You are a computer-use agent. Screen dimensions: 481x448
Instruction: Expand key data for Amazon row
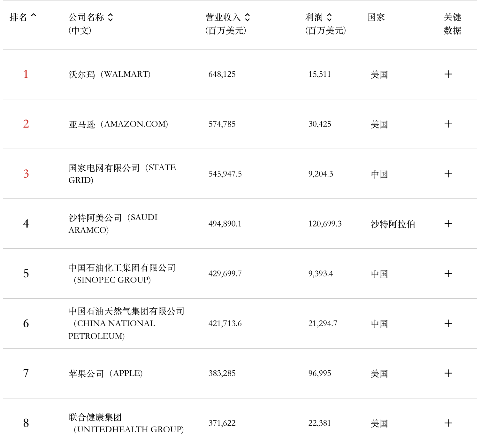(448, 124)
